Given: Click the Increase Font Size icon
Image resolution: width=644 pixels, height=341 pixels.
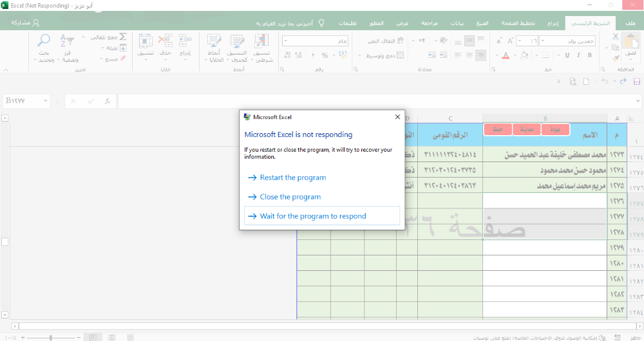Looking at the screenshot, I should tap(509, 41).
